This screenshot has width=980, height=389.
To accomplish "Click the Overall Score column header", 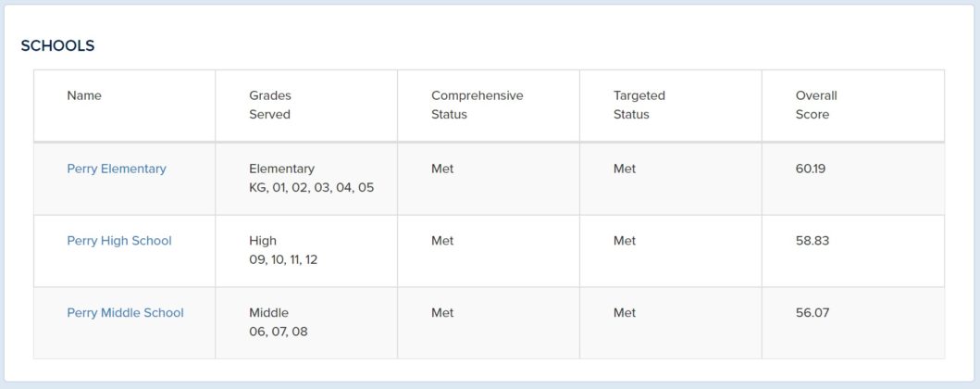I will (815, 105).
